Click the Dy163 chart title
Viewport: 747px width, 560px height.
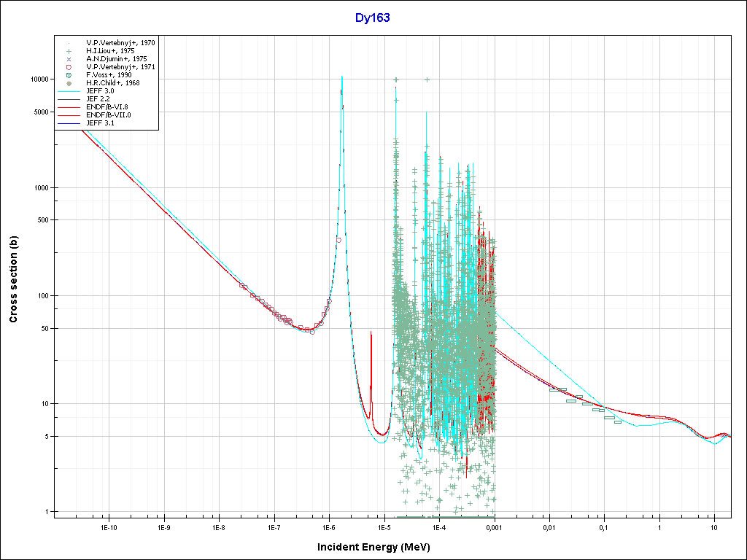pyautogui.click(x=373, y=18)
